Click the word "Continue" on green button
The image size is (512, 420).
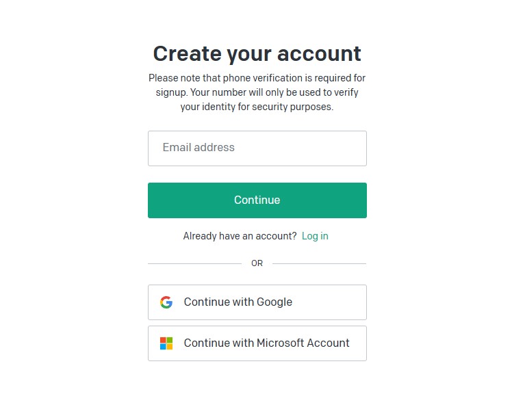tap(257, 200)
